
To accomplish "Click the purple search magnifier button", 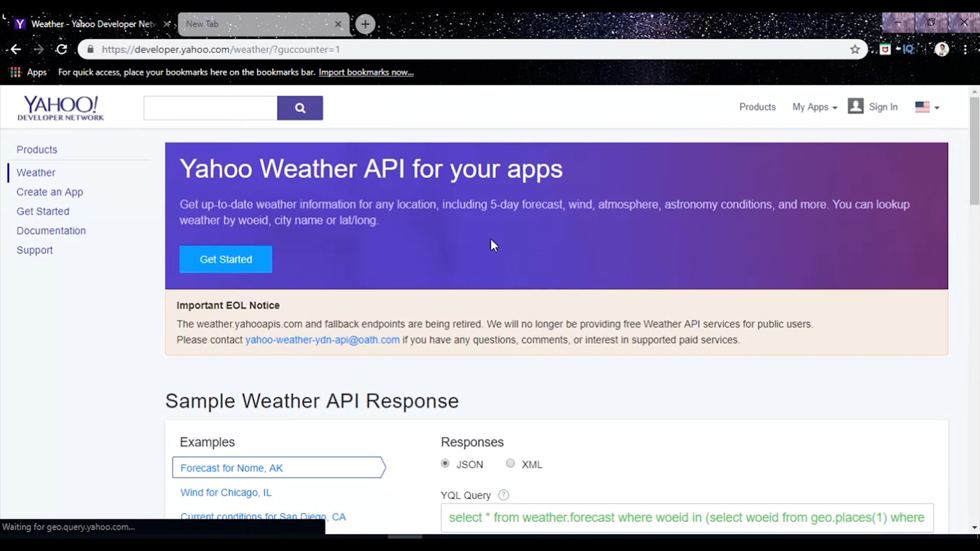I will pos(300,108).
